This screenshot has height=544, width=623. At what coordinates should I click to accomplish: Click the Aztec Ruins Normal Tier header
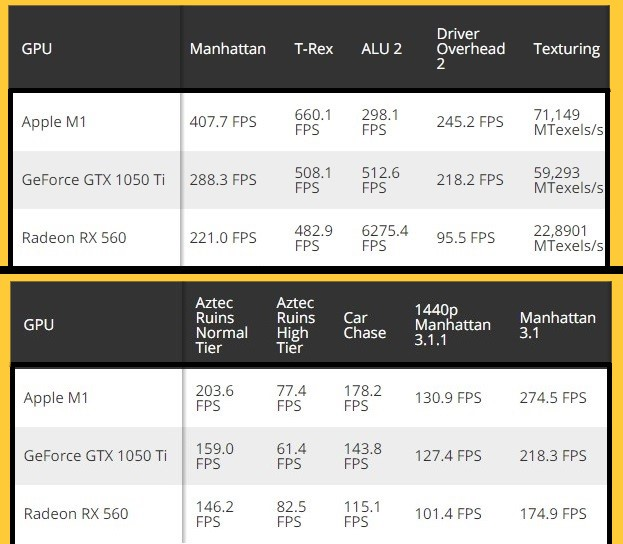[222, 325]
